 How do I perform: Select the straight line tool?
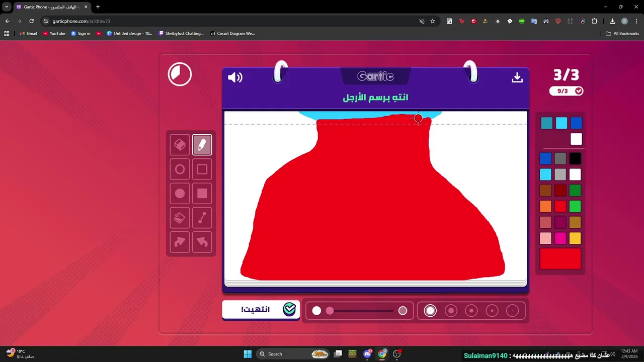click(202, 218)
